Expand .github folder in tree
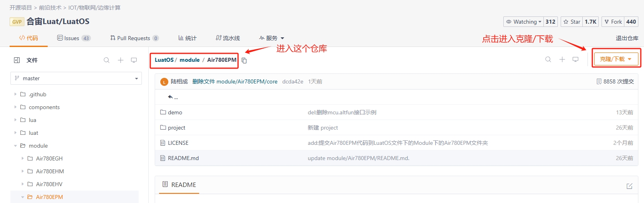644x203 pixels. click(x=15, y=94)
